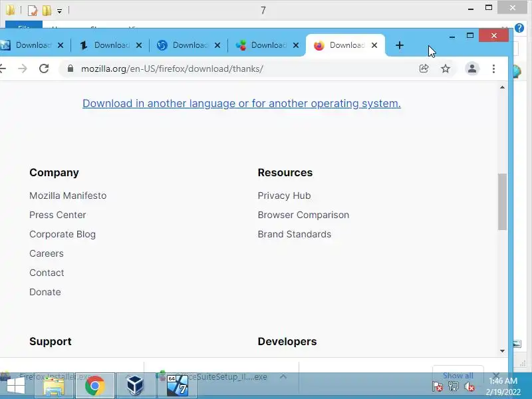This screenshot has height=399, width=532.
Task: Open Action Center flag tray icon
Action: click(437, 386)
